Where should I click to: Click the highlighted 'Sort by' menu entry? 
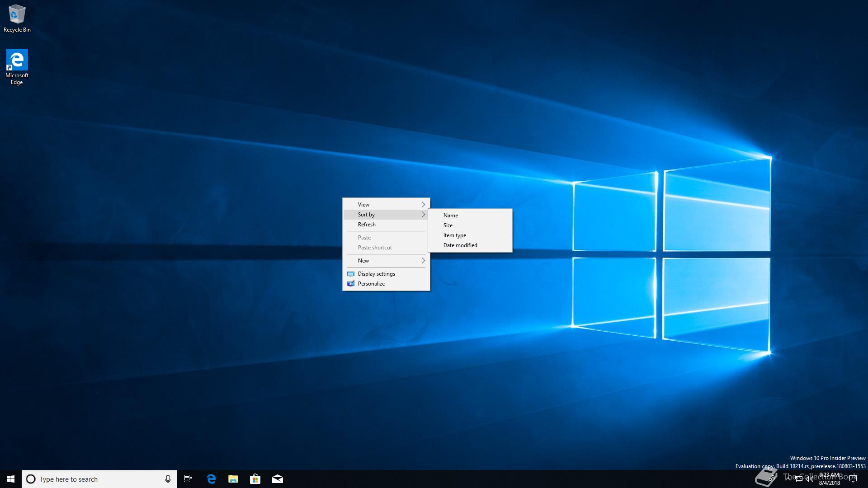386,215
